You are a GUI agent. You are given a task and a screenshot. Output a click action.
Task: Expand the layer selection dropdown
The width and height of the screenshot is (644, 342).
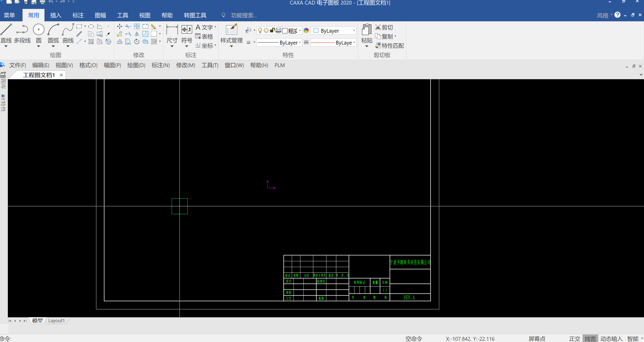click(x=279, y=31)
